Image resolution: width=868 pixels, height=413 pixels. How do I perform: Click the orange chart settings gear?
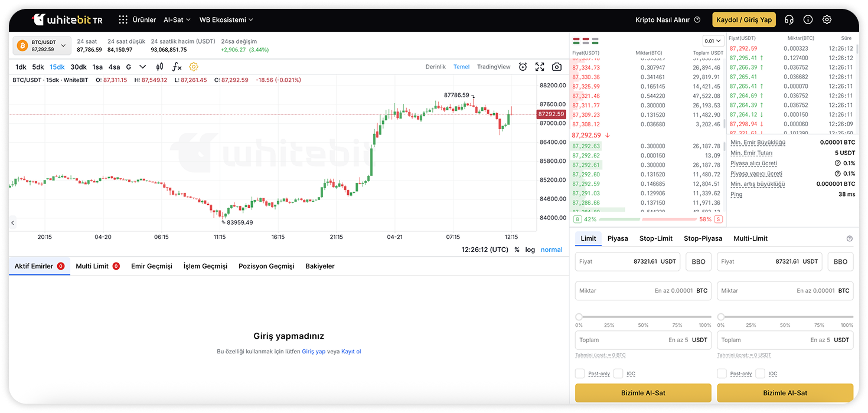click(x=194, y=67)
